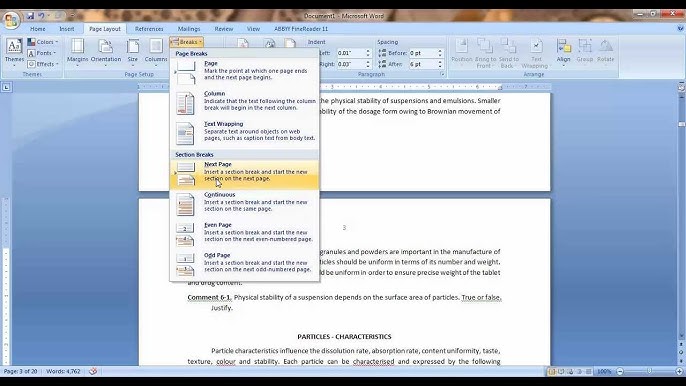Click the Undo icon in Quick Access toolbar
The width and height of the screenshot is (686, 386).
(41, 16)
